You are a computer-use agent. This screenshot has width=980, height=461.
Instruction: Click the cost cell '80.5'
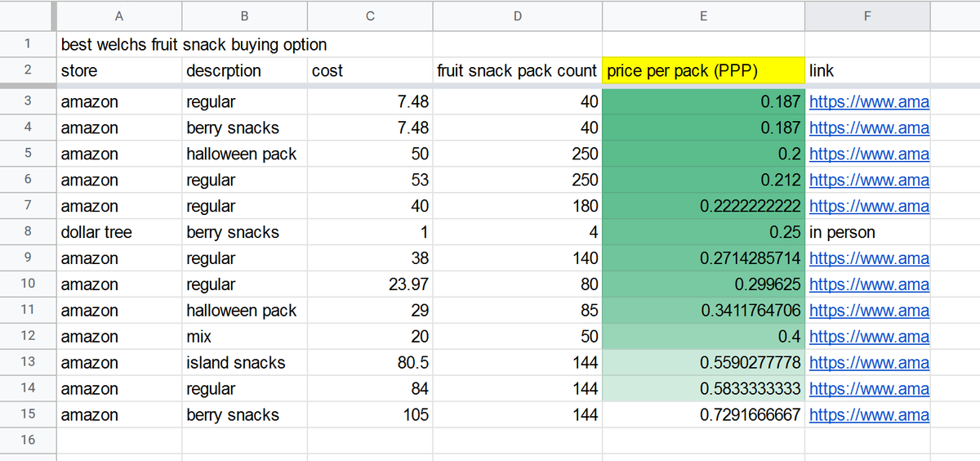pyautogui.click(x=370, y=363)
